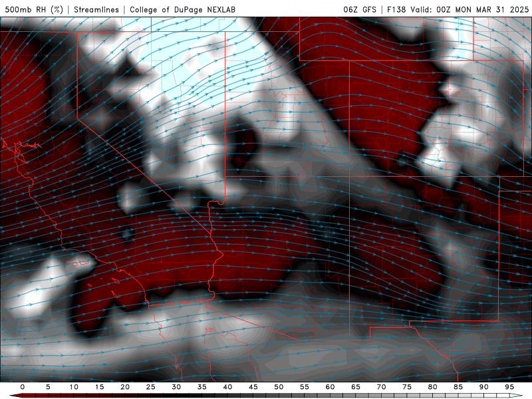Viewport: 532px width, 399px height.
Task: Click the '500mb RH (%)' title text
Action: tap(34, 9)
